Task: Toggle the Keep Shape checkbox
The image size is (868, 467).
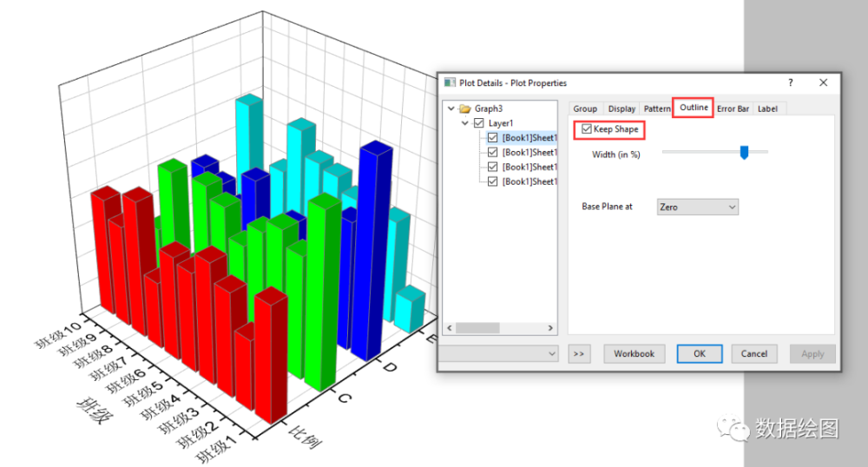Action: point(586,129)
